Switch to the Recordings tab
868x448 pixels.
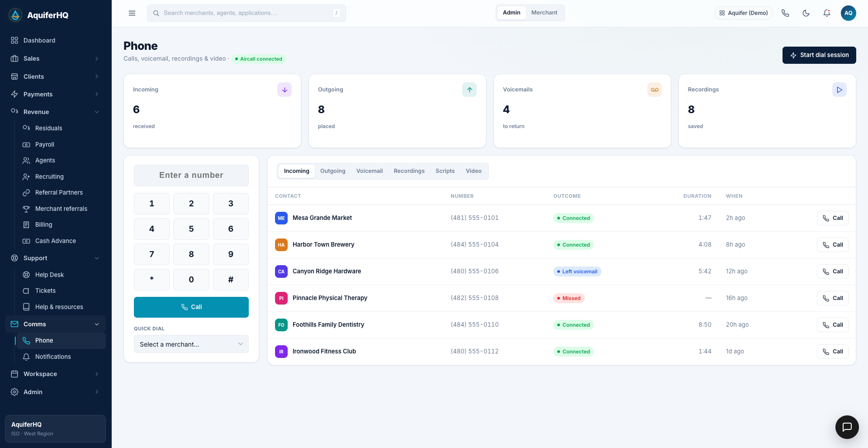coord(409,171)
